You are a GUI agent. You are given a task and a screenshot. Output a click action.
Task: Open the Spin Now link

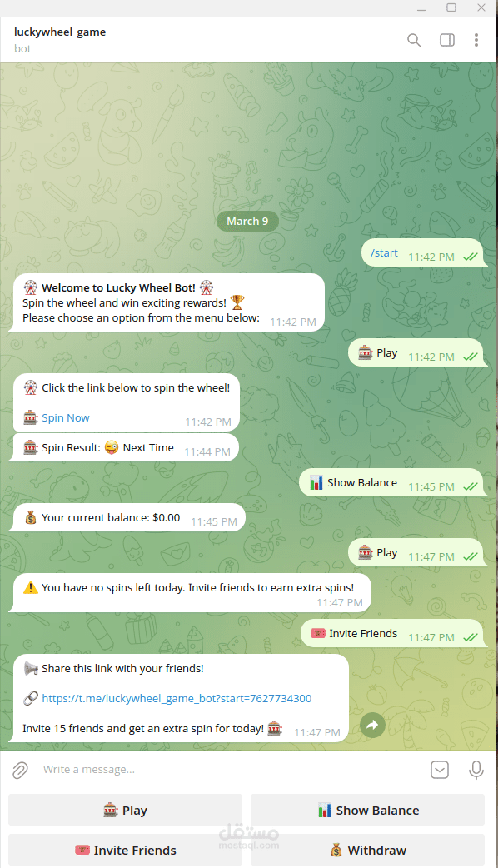pos(65,418)
